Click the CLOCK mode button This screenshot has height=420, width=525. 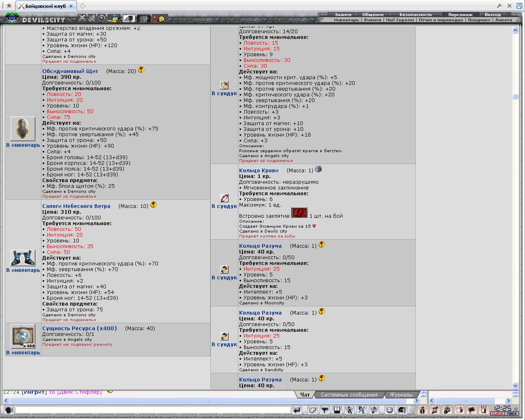[x=498, y=413]
